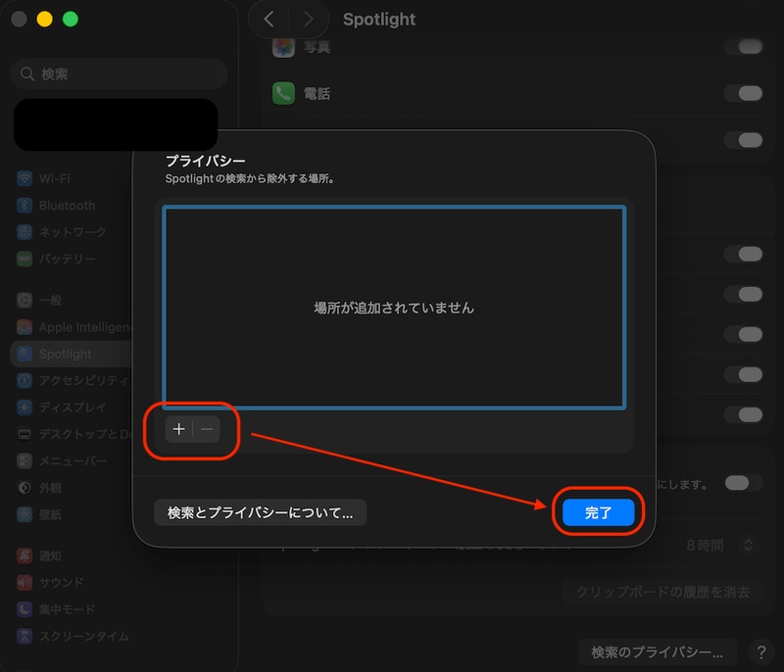The width and height of the screenshot is (784, 672).
Task: Open 検索とプライバシーについて… info button
Action: [260, 512]
